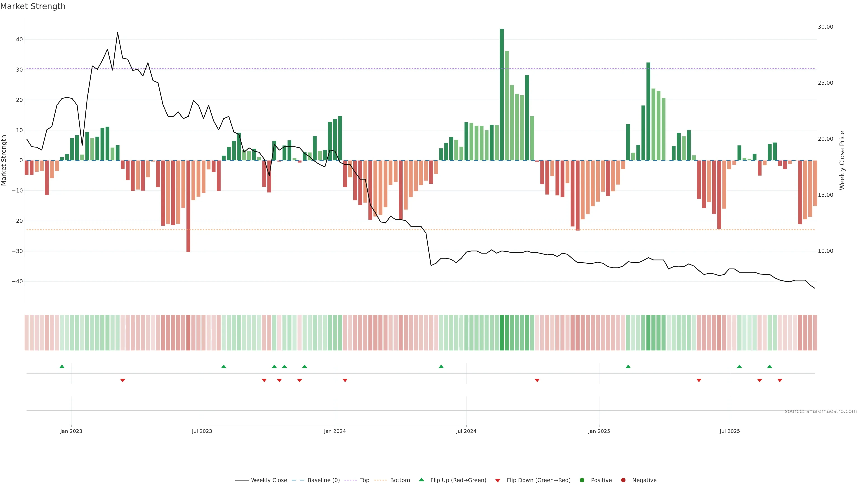Click the Jul 2025 x-axis label
Image resolution: width=868 pixels, height=488 pixels.
click(729, 431)
